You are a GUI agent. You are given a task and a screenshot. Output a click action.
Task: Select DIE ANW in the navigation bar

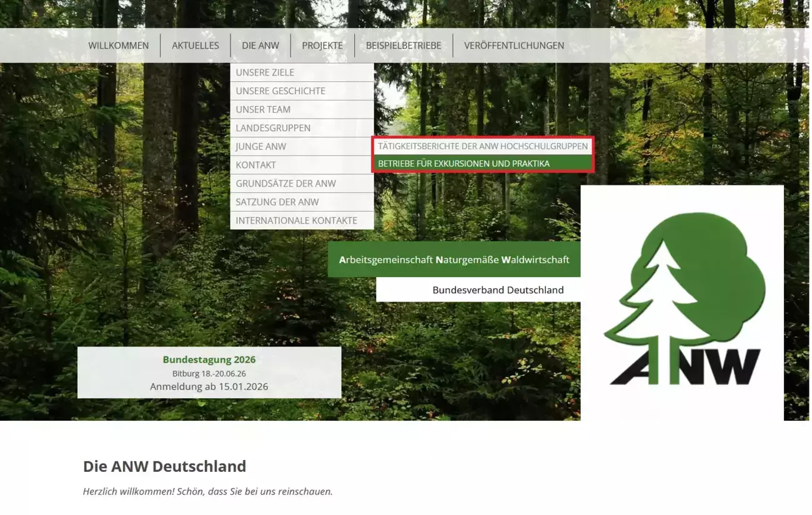[260, 45]
